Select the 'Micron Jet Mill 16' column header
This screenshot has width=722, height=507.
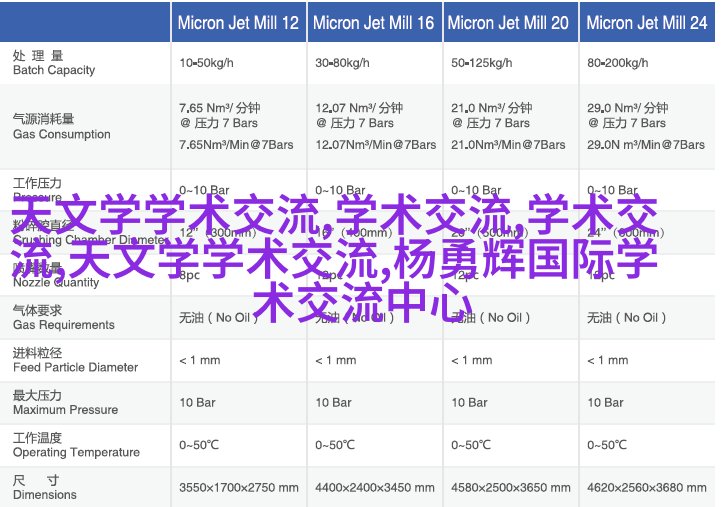(373, 23)
